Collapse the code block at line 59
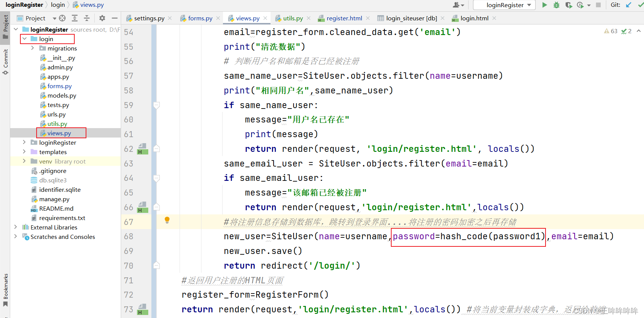Image resolution: width=644 pixels, height=318 pixels. click(x=156, y=105)
